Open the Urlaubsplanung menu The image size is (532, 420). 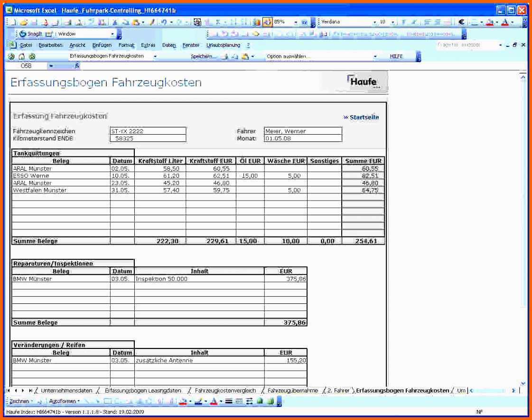223,45
